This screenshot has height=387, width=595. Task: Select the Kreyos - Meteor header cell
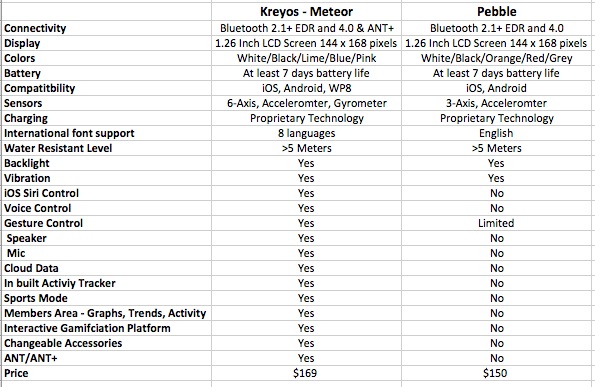point(306,12)
